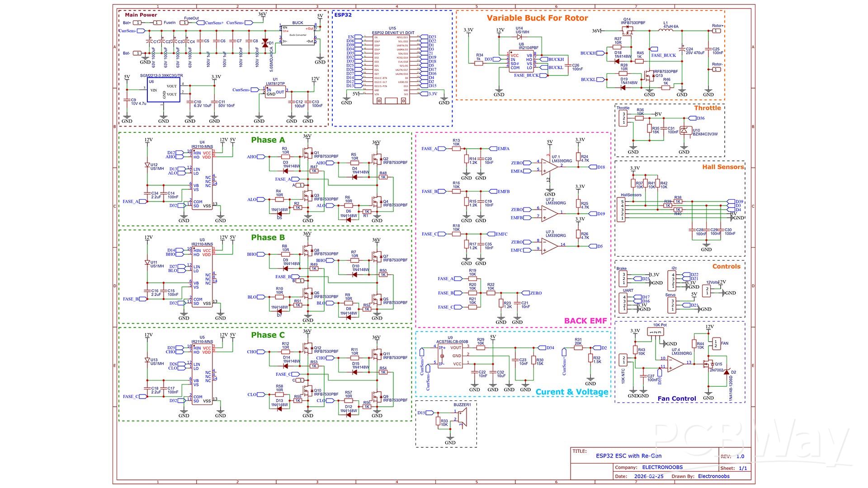This screenshot has width=868, height=488.
Task: Select the 10K Pot component
Action: click(656, 333)
